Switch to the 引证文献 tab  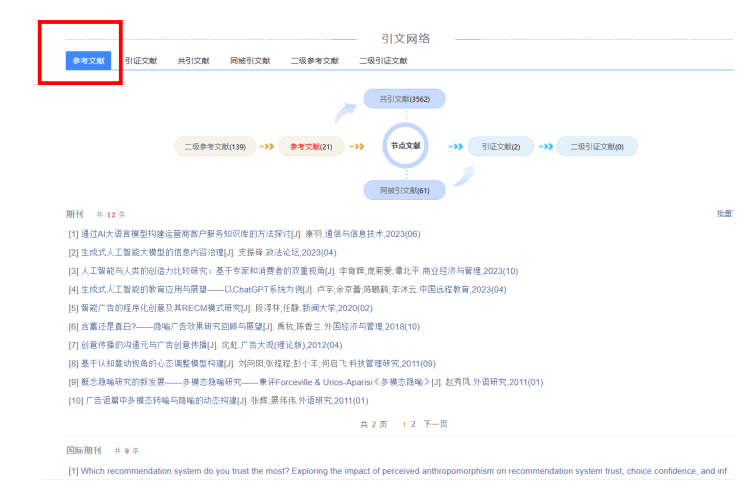[140, 61]
